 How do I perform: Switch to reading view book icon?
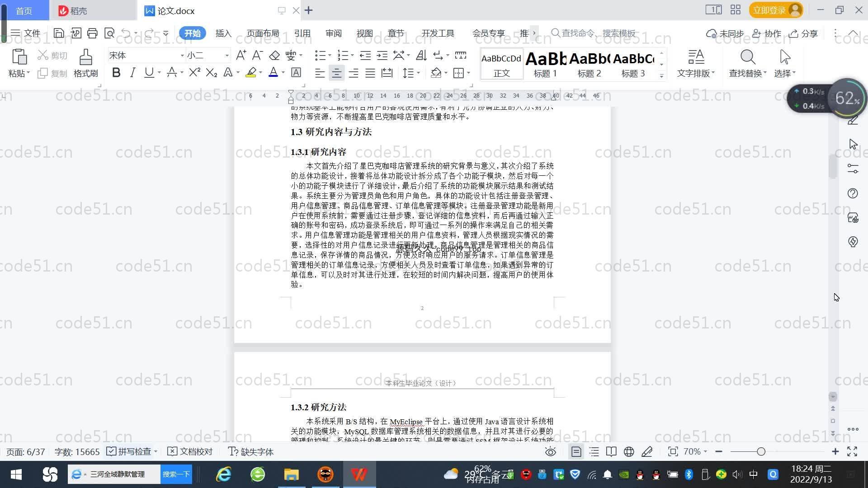tap(611, 451)
